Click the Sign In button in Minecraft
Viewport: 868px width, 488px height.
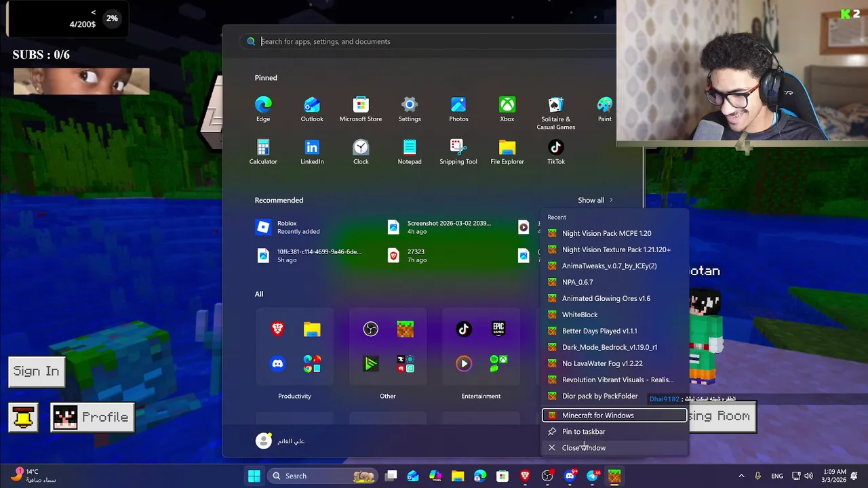[x=37, y=371]
